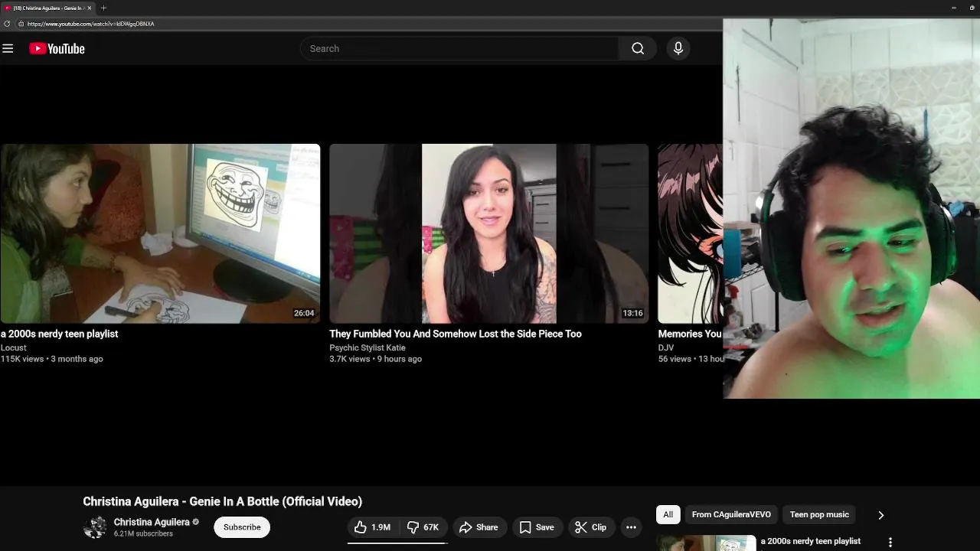The image size is (980, 551).
Task: Dislike the video with 67K
Action: (x=423, y=527)
